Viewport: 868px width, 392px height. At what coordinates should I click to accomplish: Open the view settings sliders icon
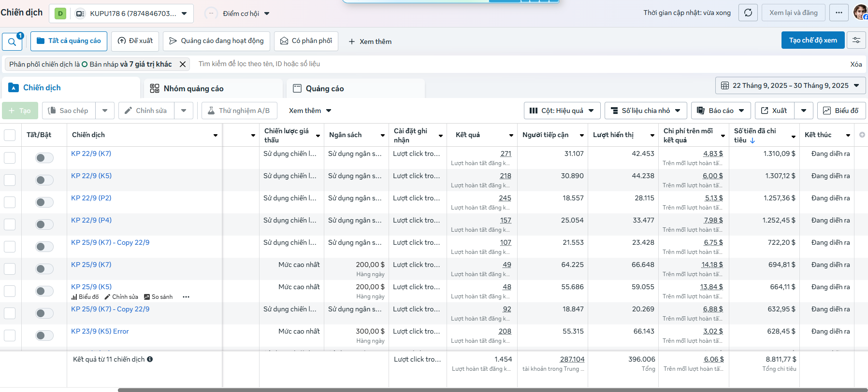pyautogui.click(x=856, y=41)
